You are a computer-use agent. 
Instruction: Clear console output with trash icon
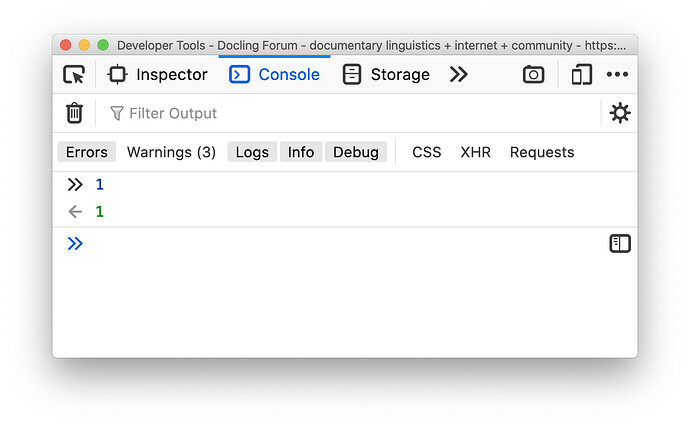74,113
